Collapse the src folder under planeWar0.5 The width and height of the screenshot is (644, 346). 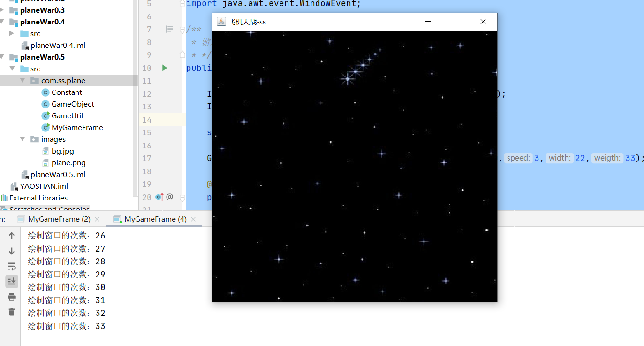[x=12, y=69]
